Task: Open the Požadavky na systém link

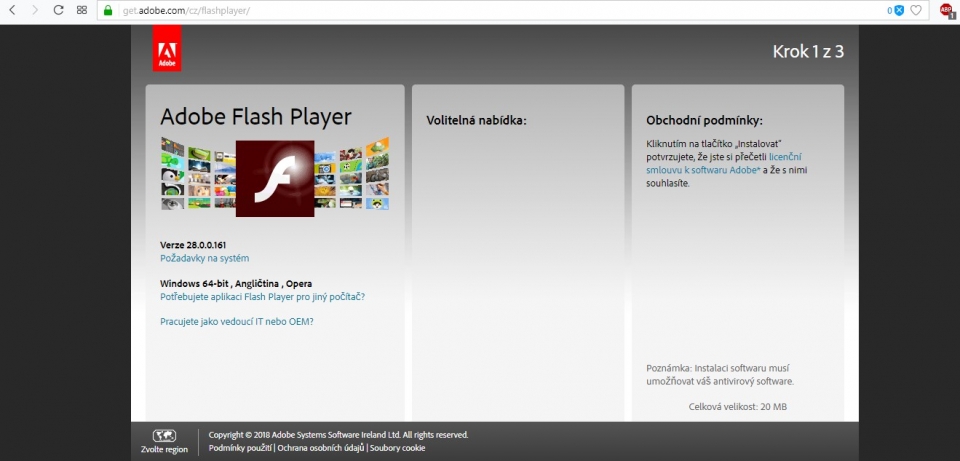Action: click(204, 258)
